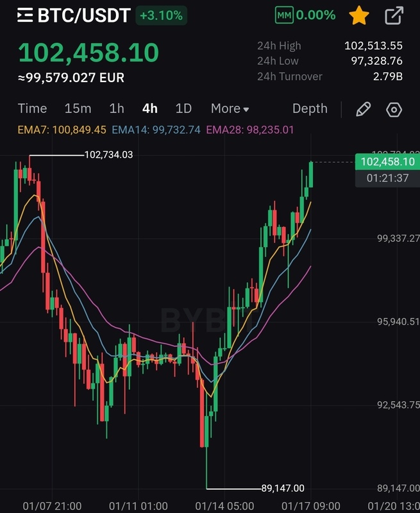Select the 4h timeframe
Image resolution: width=420 pixels, height=513 pixels.
[150, 109]
